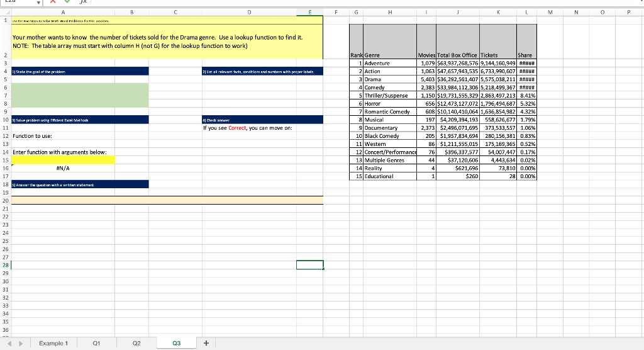Click the 'Concert/Performance' genre cell

tap(390, 152)
